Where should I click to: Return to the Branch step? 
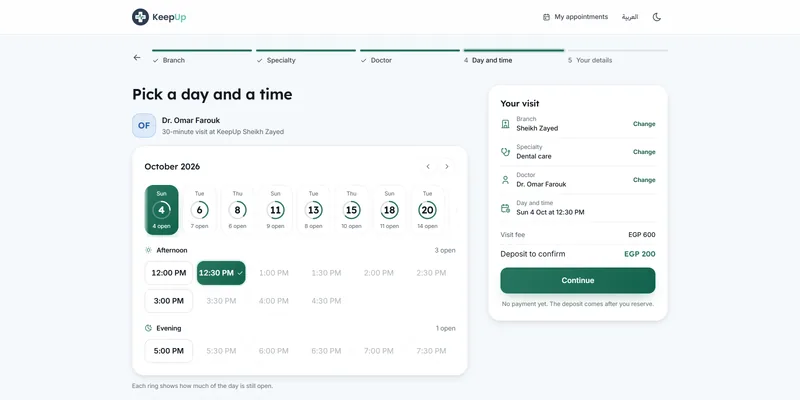click(202, 56)
